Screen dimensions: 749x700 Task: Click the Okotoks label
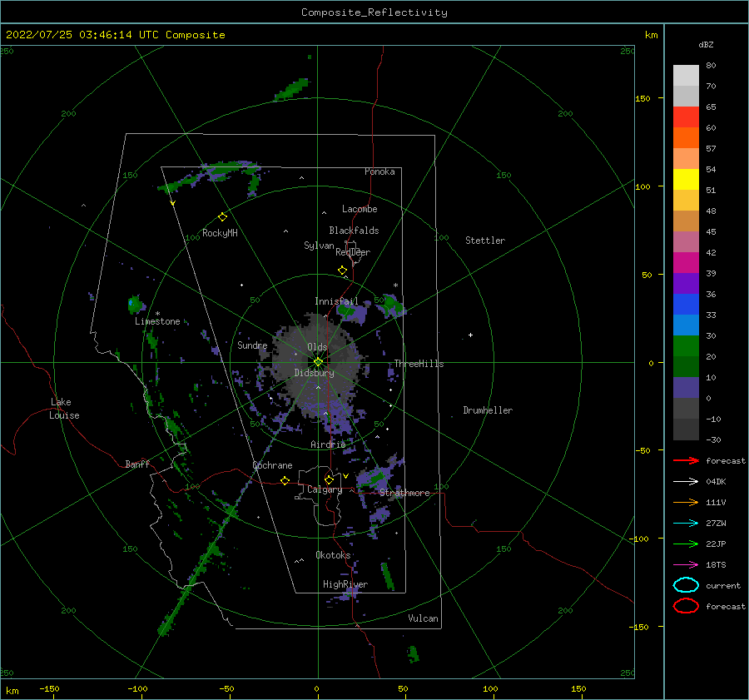pos(333,555)
